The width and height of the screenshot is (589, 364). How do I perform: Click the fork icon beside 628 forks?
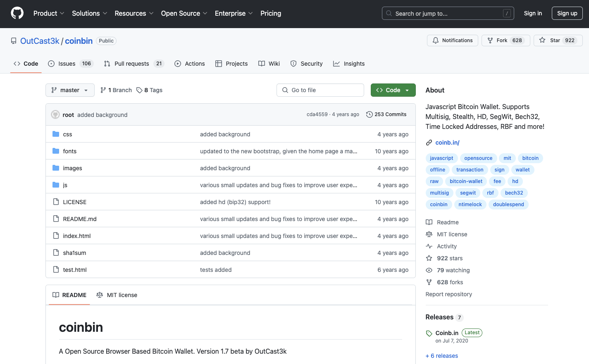point(429,282)
